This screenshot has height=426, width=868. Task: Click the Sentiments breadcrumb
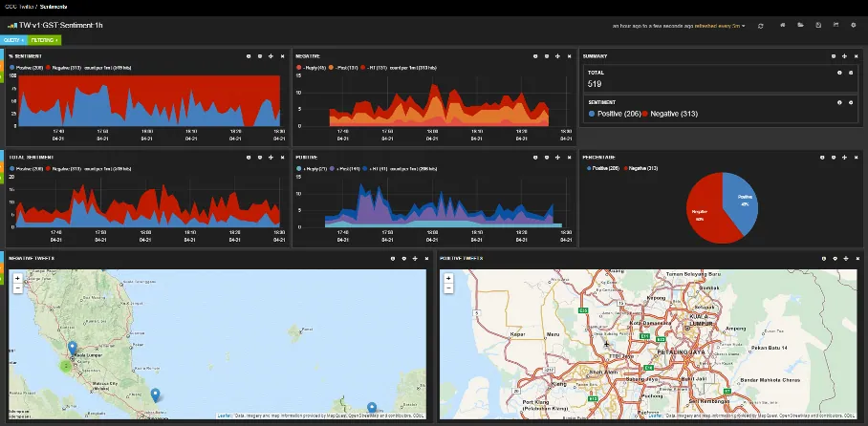pos(54,7)
